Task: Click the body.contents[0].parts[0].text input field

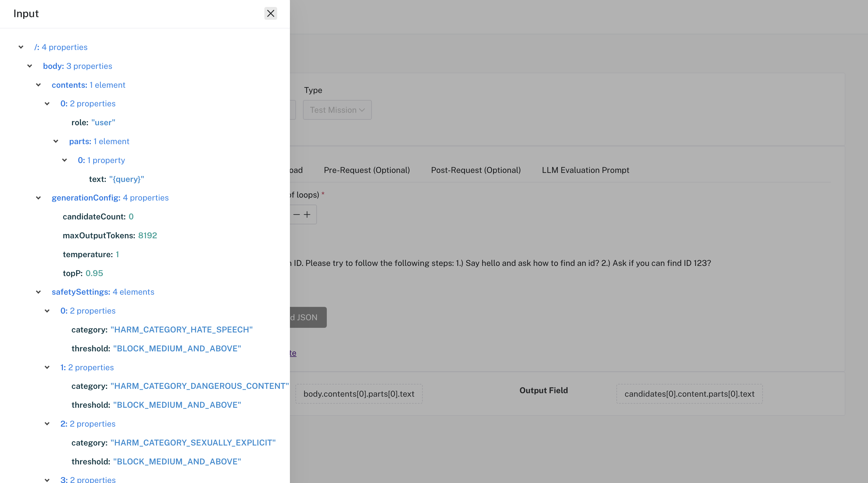Action: [359, 394]
